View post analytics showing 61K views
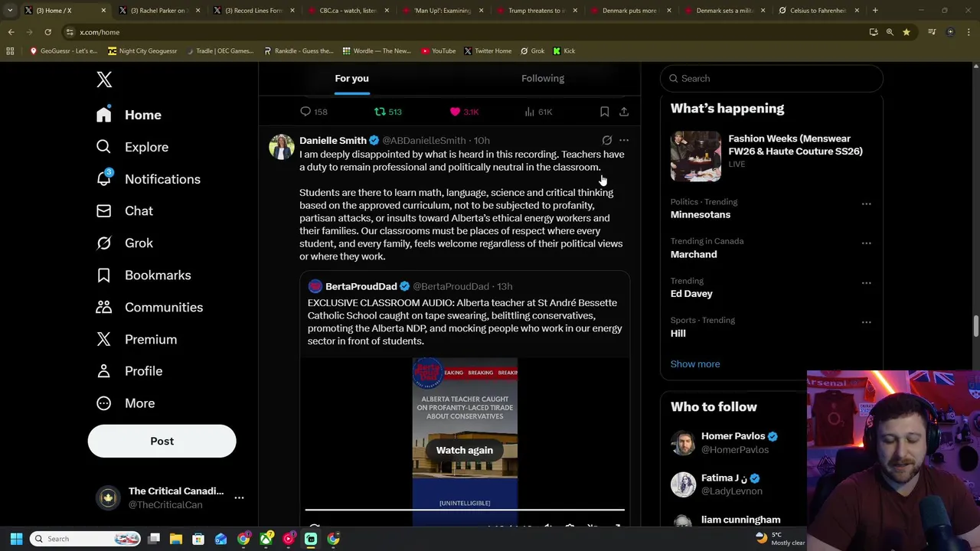Screen dimensions: 980x551 click(538, 112)
